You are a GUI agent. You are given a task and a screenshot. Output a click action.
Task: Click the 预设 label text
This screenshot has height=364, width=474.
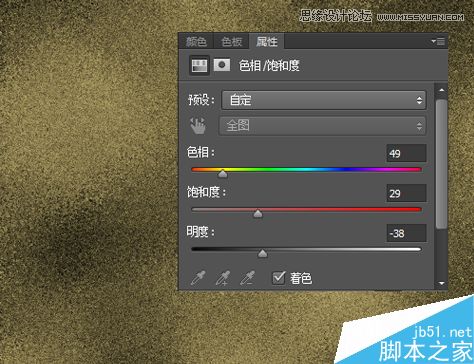tap(201, 100)
